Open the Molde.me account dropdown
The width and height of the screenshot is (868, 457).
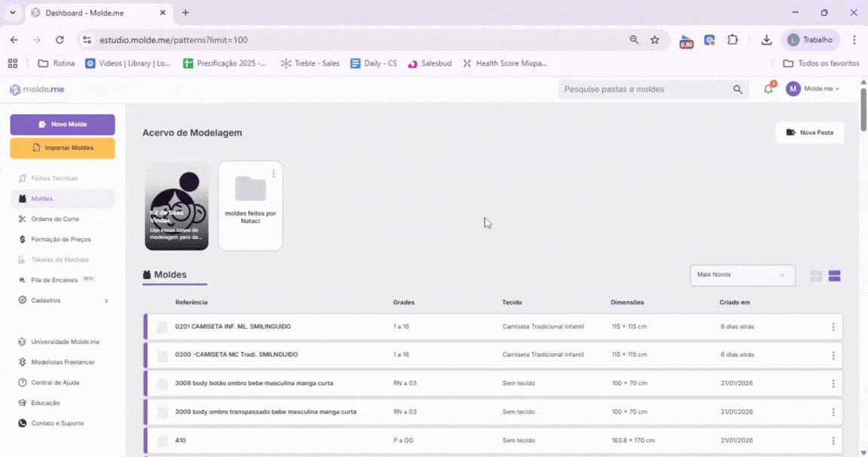pos(814,89)
